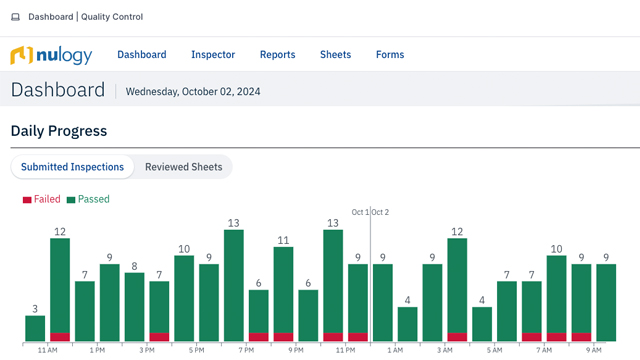
Task: Click the 7 PM axis label
Action: pos(246,350)
